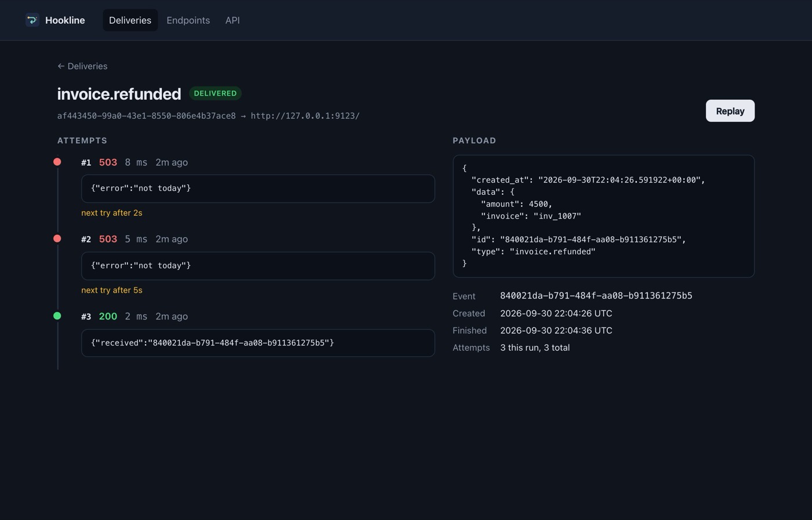
Task: Click attempt #2 response body box
Action: (x=258, y=266)
